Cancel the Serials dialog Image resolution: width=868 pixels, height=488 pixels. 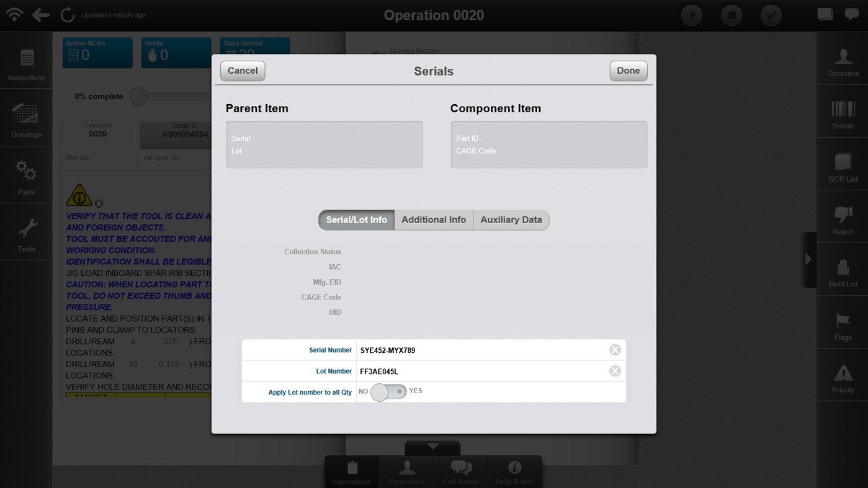pyautogui.click(x=242, y=70)
